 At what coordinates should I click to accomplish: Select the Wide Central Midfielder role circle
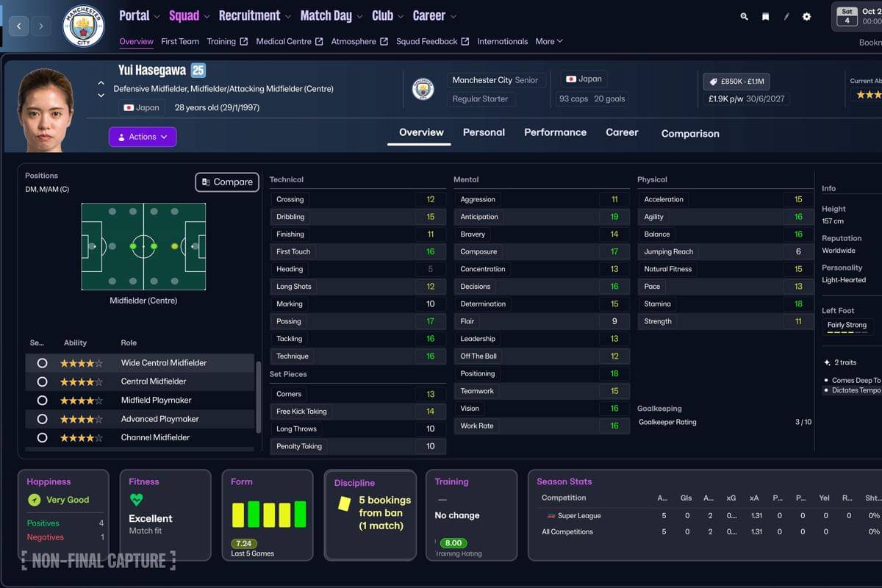(42, 362)
